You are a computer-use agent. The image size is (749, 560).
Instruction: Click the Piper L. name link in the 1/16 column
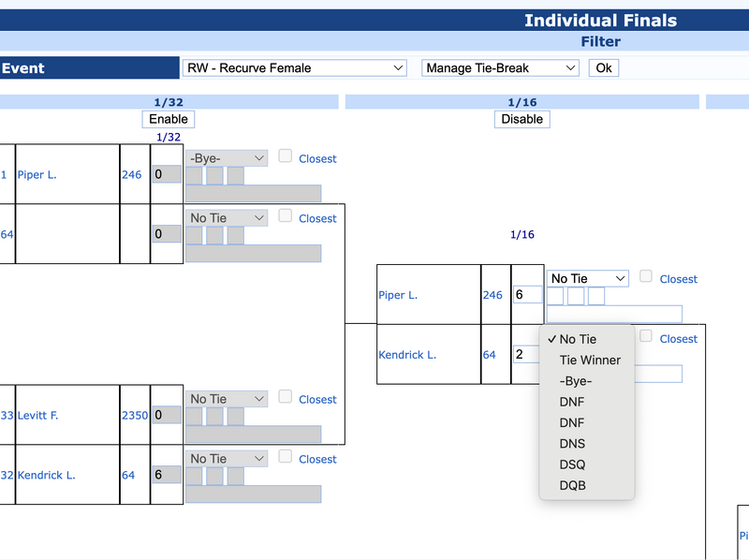pos(398,295)
